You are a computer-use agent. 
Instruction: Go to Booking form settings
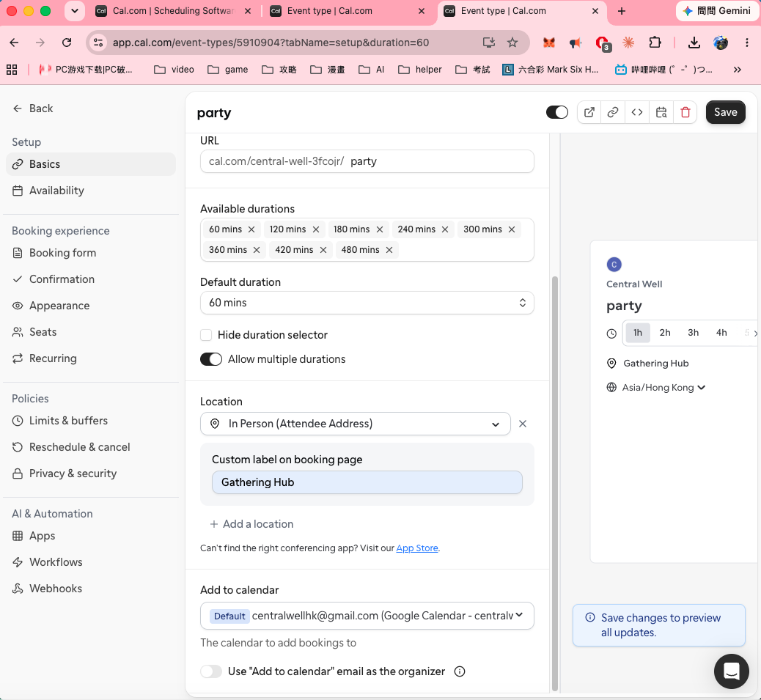[x=91, y=253]
